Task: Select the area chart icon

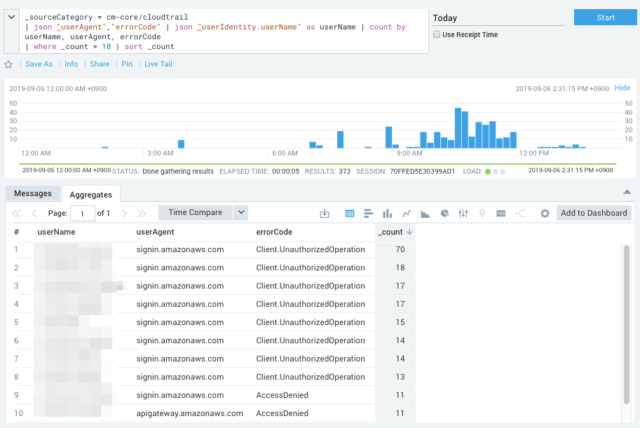Action: [x=425, y=213]
